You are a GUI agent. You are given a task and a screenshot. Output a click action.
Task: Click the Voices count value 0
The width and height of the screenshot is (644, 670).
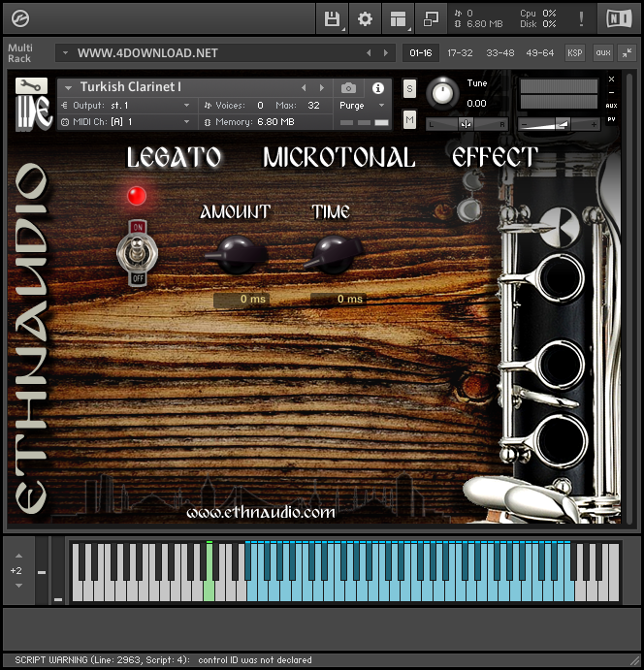tap(260, 105)
